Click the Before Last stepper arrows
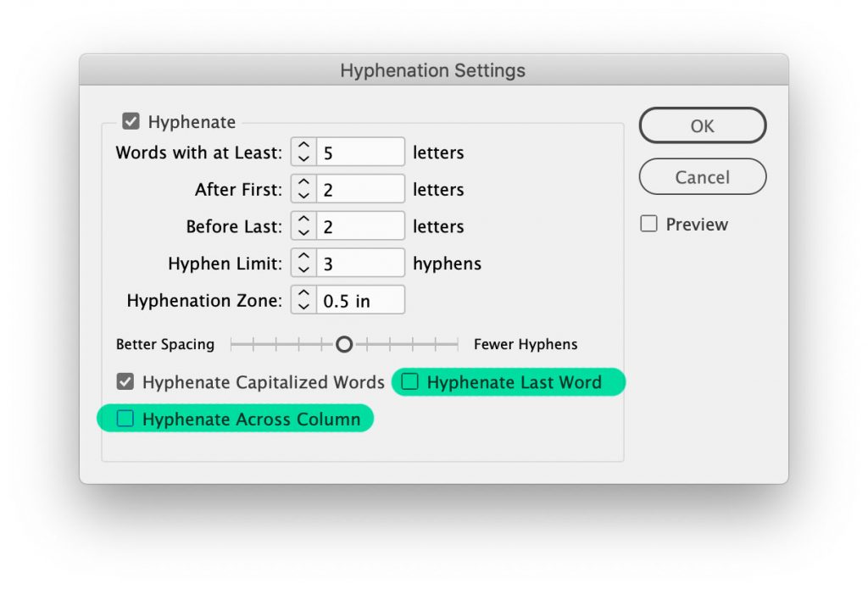868x589 pixels. pyautogui.click(x=304, y=226)
